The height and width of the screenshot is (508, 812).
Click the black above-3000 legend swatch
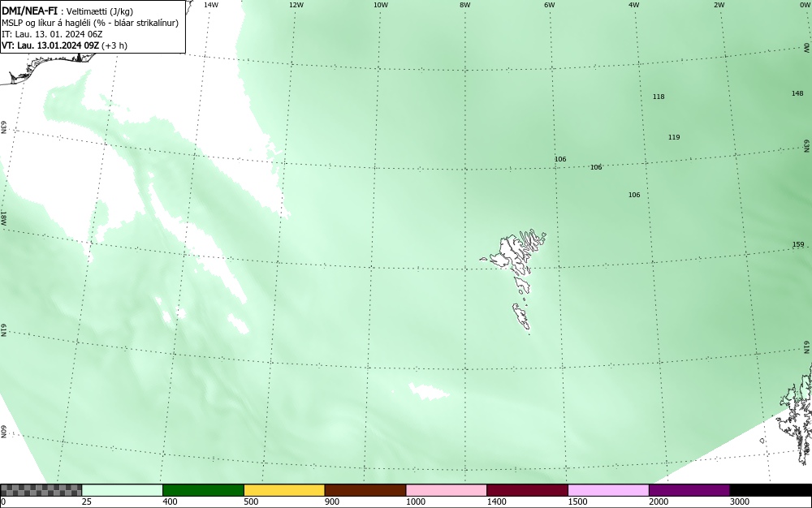[x=771, y=490]
